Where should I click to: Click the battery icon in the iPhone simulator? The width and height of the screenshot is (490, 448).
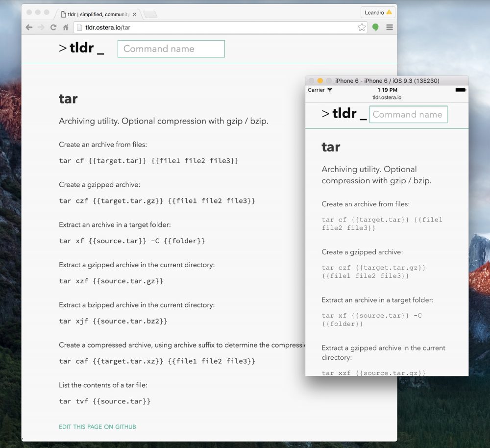461,90
